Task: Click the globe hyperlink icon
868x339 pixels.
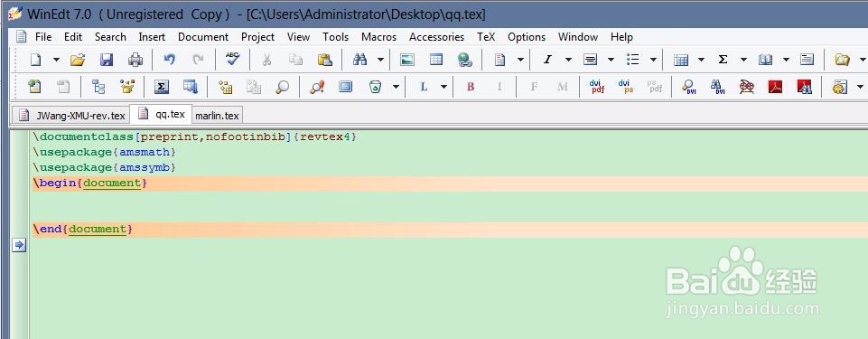Action: click(465, 60)
